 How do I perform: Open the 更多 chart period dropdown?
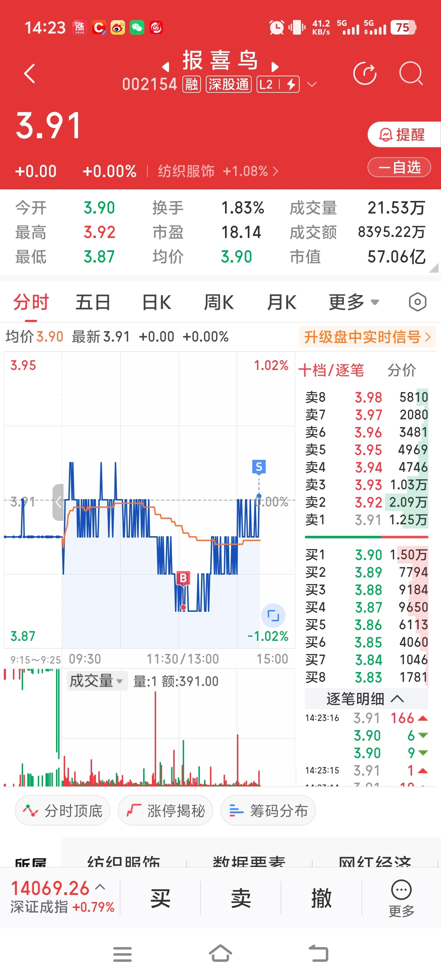(354, 302)
